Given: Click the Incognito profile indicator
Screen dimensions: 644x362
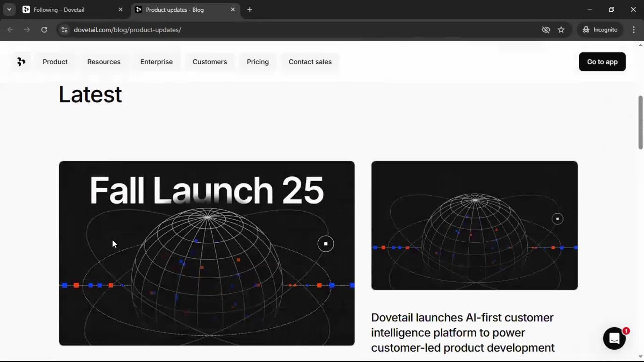Looking at the screenshot, I should (x=600, y=30).
